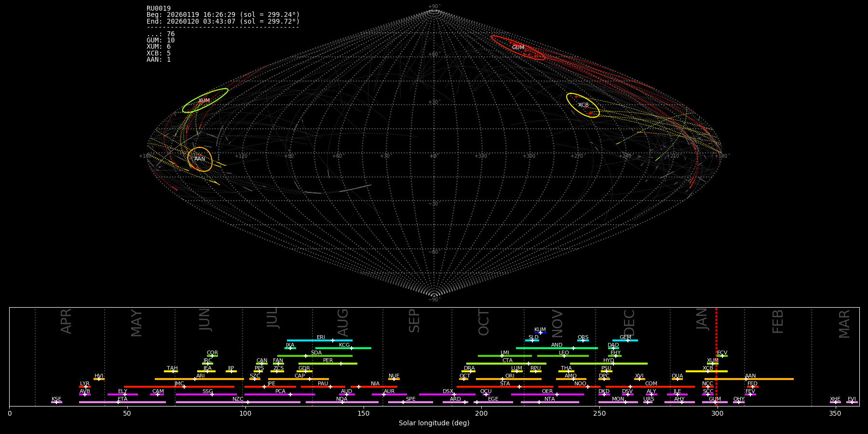Click the 'End: 20260120 03:43:07' line
The width and height of the screenshot is (868, 434).
click(223, 22)
